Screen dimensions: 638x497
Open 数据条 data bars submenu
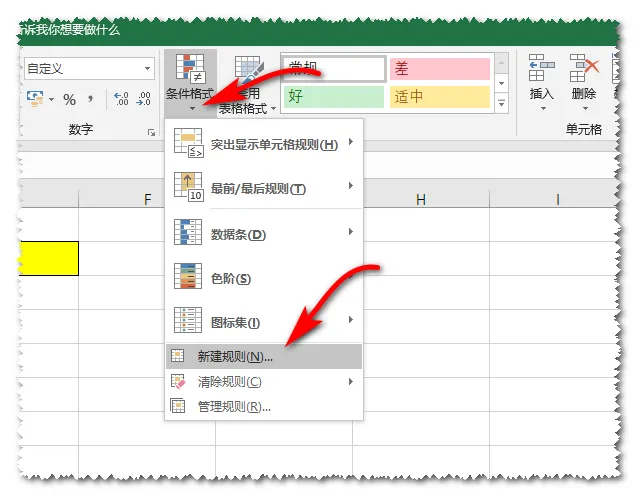tap(264, 233)
